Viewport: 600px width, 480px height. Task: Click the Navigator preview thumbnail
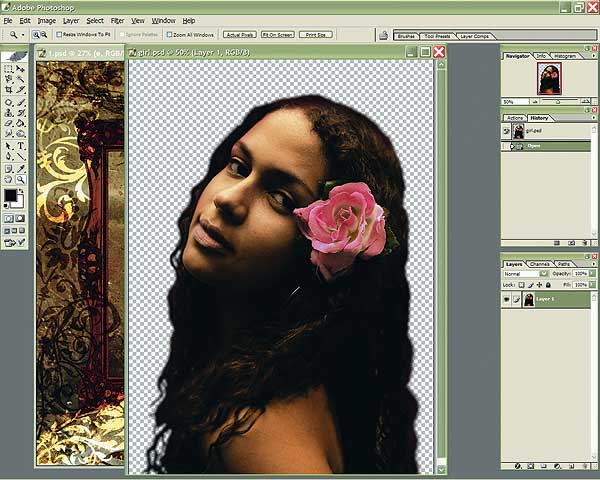548,80
